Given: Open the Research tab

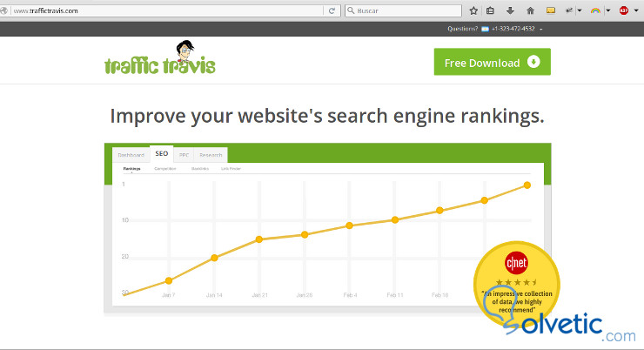Looking at the screenshot, I should point(211,155).
